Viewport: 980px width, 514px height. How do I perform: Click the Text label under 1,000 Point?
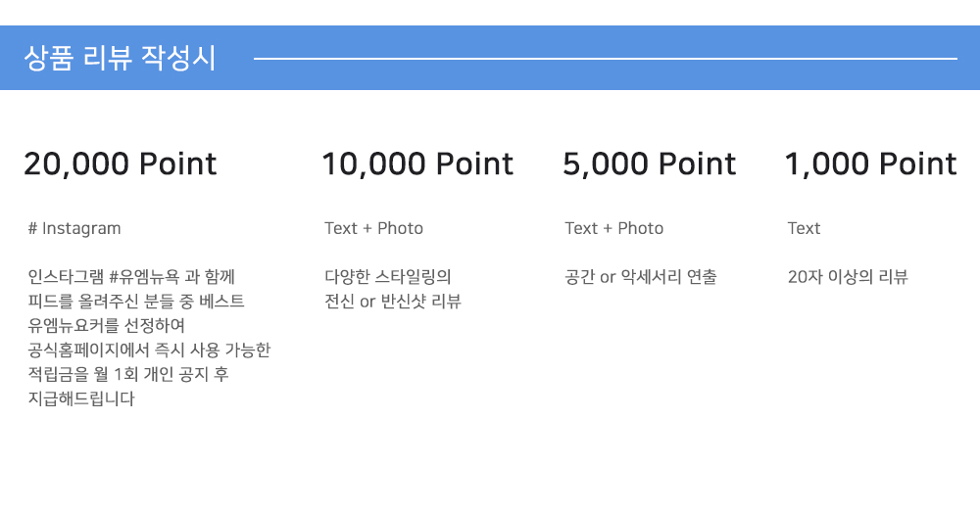tap(804, 228)
